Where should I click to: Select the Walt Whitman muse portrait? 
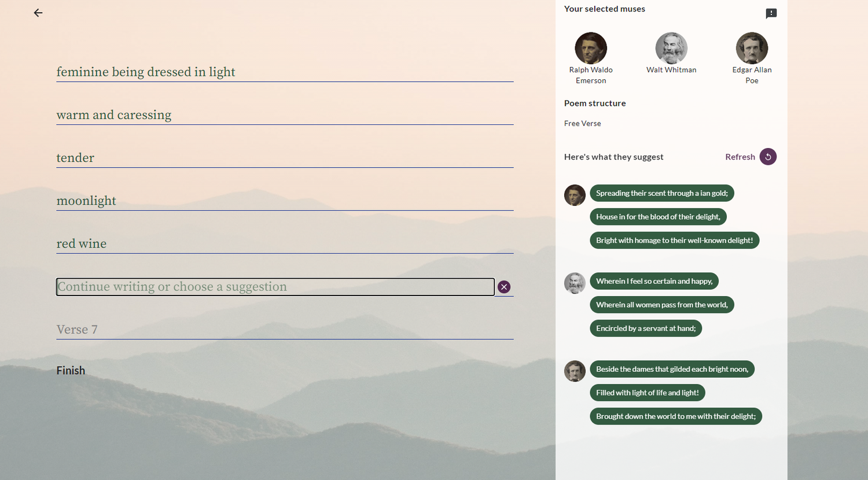click(x=671, y=48)
